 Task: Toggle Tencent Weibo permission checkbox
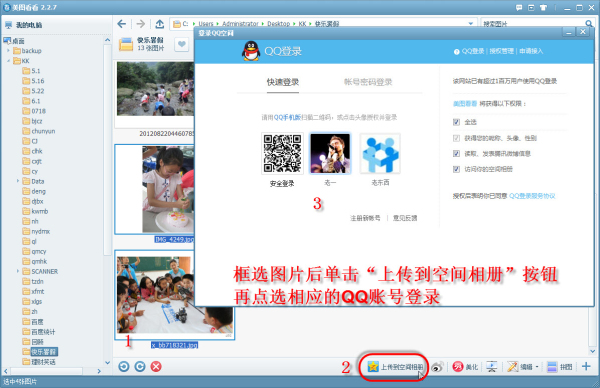click(x=456, y=153)
